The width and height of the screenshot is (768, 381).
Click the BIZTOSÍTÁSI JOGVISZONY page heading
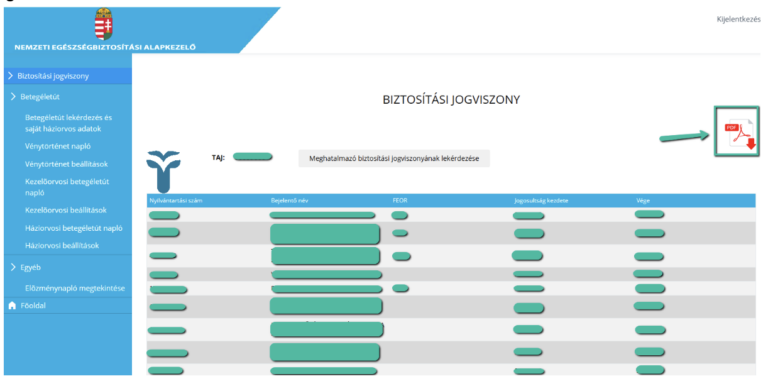click(451, 100)
